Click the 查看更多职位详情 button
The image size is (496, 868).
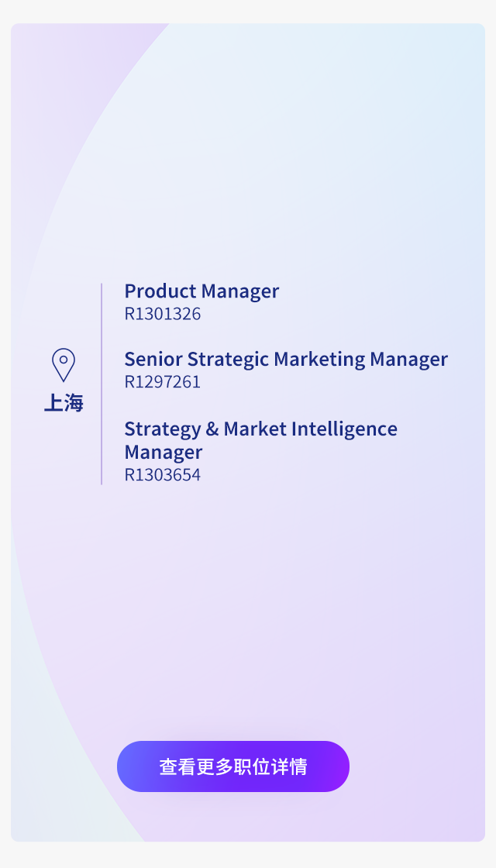[x=233, y=766]
